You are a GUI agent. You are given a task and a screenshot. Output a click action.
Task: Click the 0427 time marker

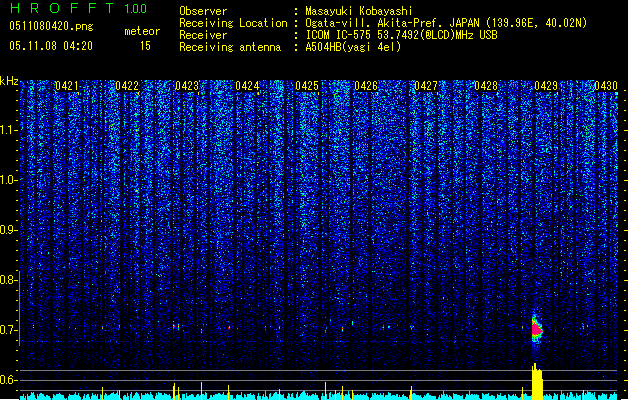(426, 86)
